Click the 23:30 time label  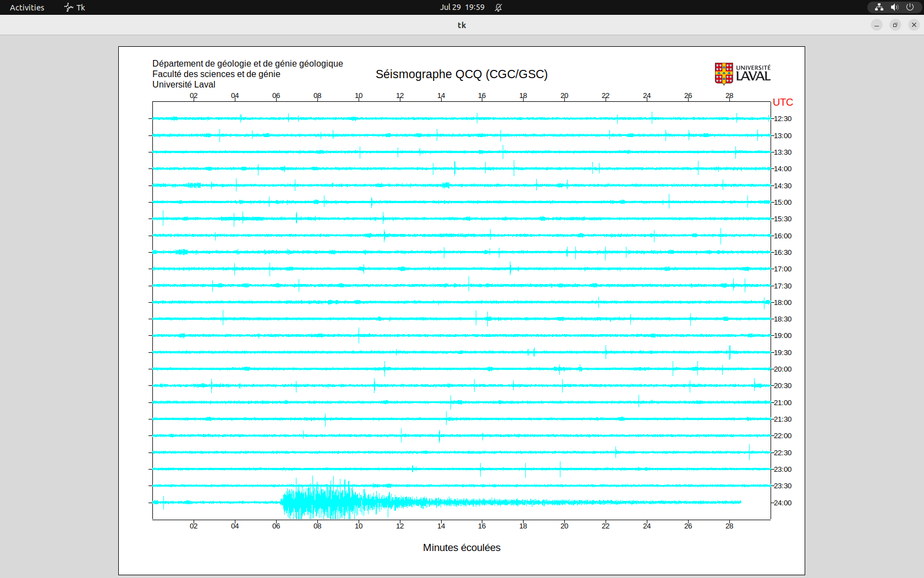(783, 486)
